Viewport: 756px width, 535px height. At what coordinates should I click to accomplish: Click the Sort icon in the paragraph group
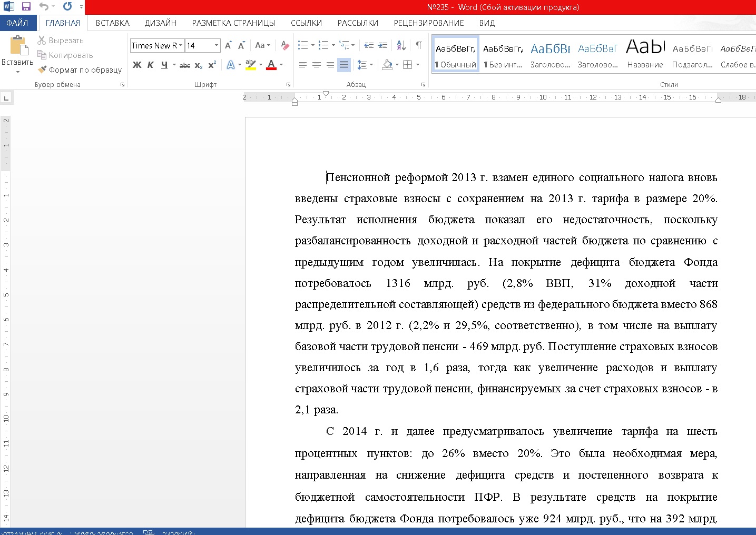pyautogui.click(x=401, y=45)
